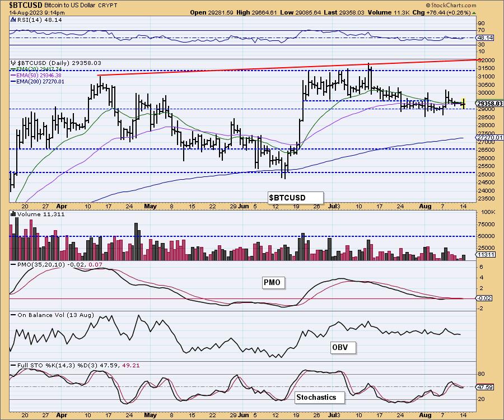The width and height of the screenshot is (504, 420).
Task: Click the 29358.03 last price tag on axis
Action: (x=489, y=104)
